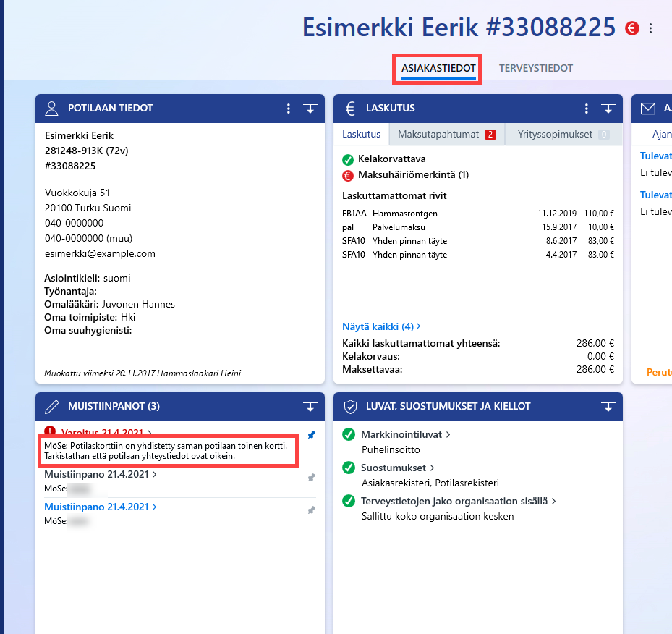This screenshot has width=672, height=634.
Task: Minimize the Luvat, suostumukset ja kiellot panel
Action: 608,406
